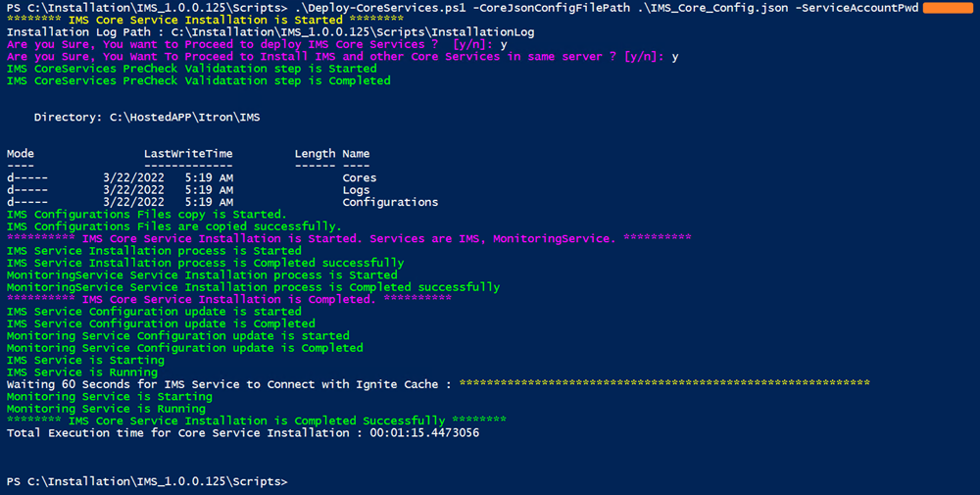The image size is (980, 495).
Task: Click the 'PreCheck Validatation step is Completed' line
Action: point(198,80)
